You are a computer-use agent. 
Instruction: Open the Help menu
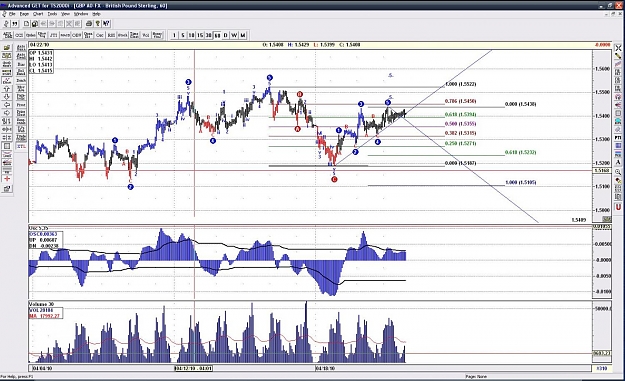pos(96,14)
